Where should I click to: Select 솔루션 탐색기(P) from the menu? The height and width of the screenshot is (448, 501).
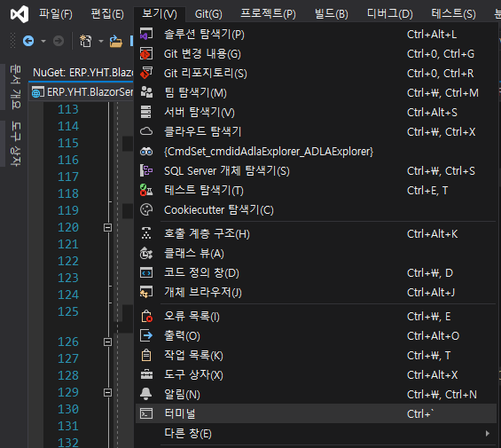(317, 35)
